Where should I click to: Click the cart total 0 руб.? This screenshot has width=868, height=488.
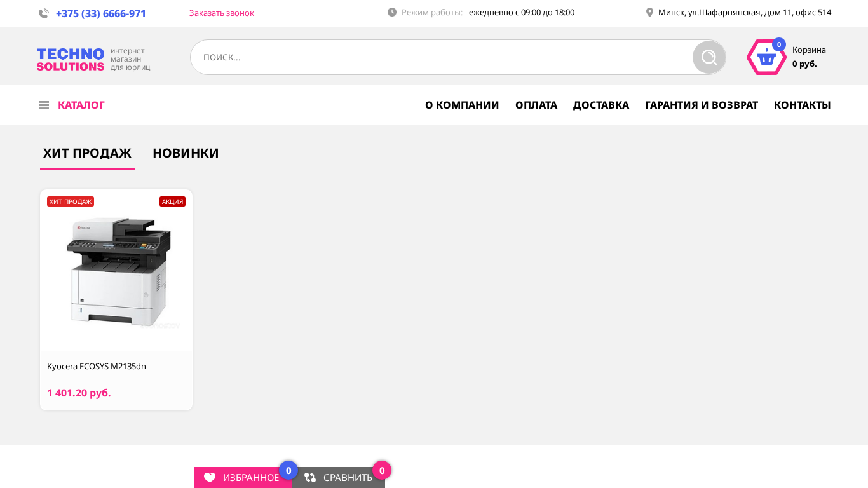point(804,64)
